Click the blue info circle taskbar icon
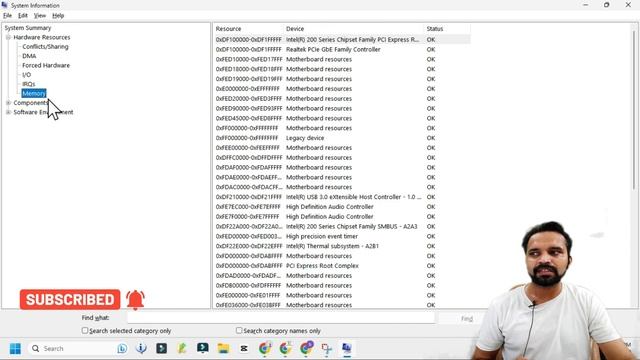This screenshot has height=360, width=640. tap(141, 348)
